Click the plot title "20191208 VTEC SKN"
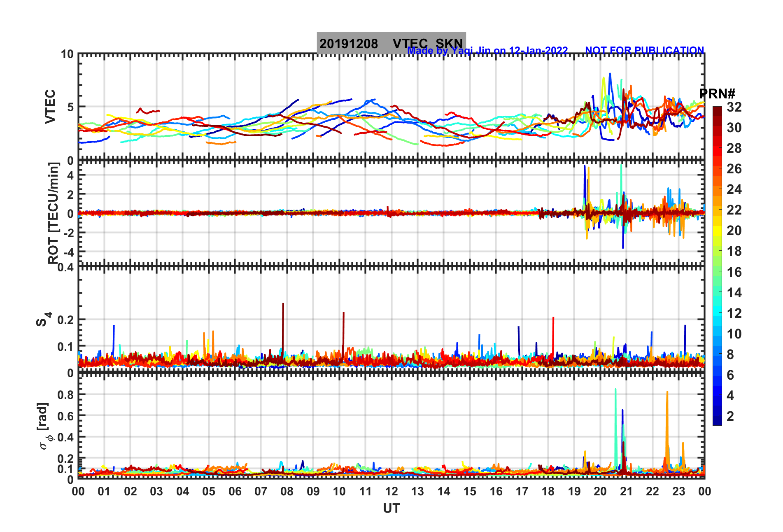Viewport: 783px width, 532px height. pos(391,43)
